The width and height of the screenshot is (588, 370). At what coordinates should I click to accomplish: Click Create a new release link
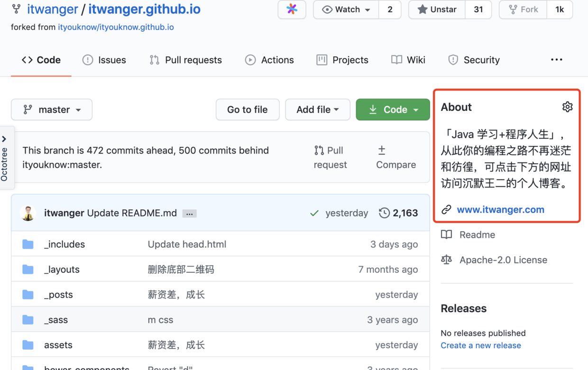[x=481, y=345]
